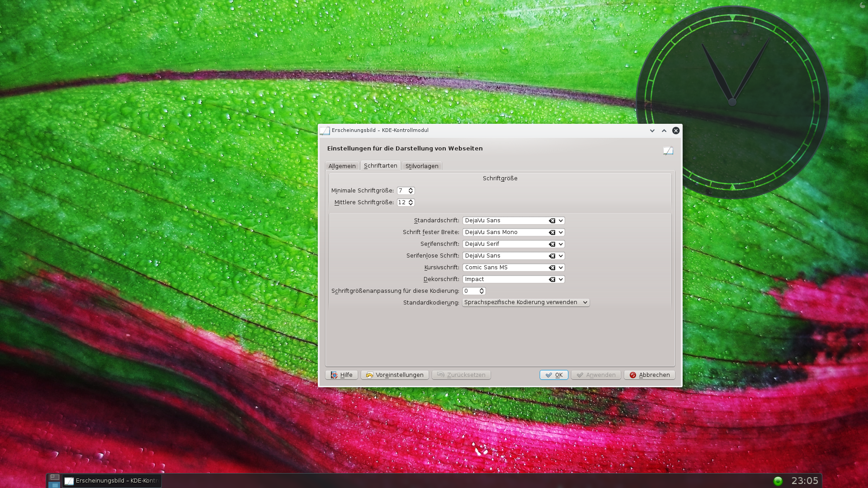
Task: Cancel with the Abbrechen button
Action: click(x=650, y=375)
